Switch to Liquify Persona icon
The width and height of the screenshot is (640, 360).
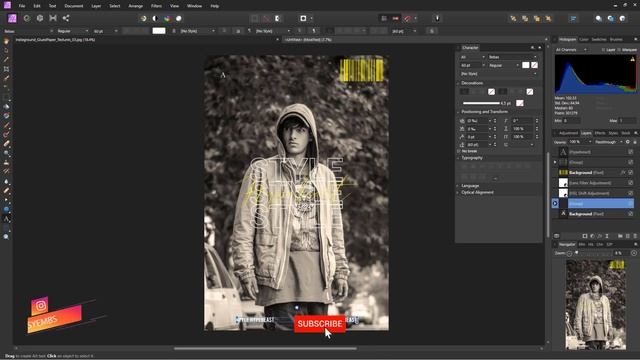pyautogui.click(x=27, y=18)
